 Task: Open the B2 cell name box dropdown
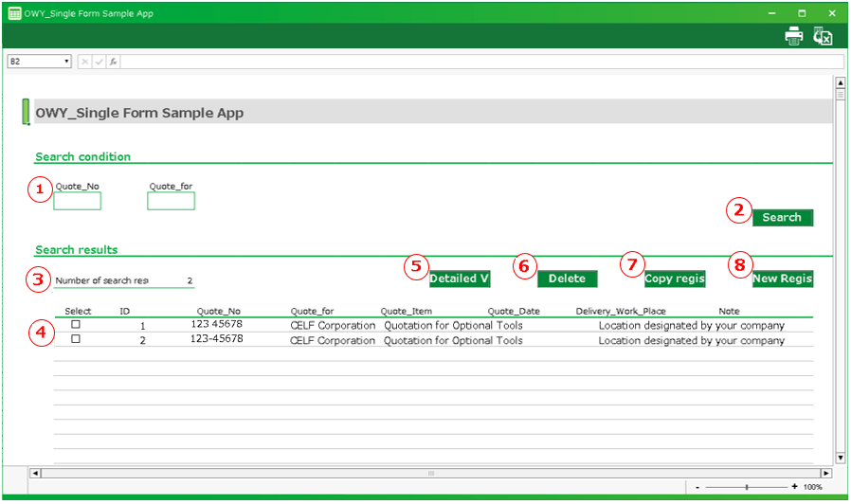tap(67, 62)
